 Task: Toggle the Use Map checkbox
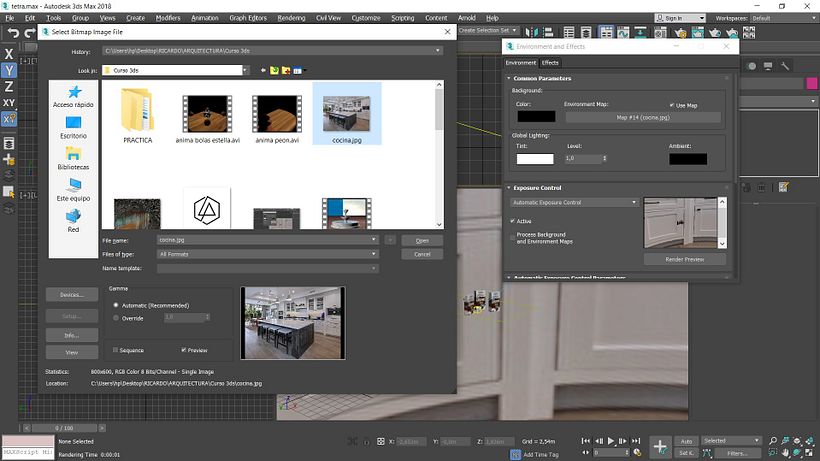click(x=671, y=105)
